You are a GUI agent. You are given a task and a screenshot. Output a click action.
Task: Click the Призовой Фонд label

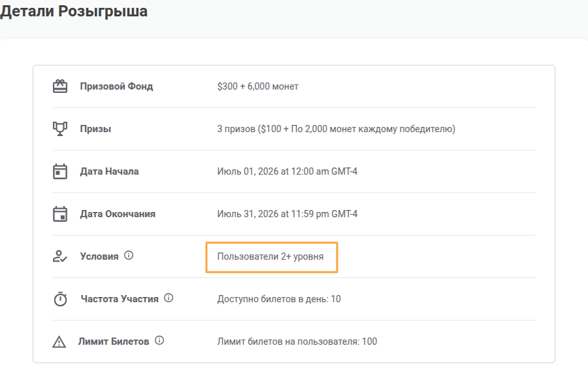(117, 86)
